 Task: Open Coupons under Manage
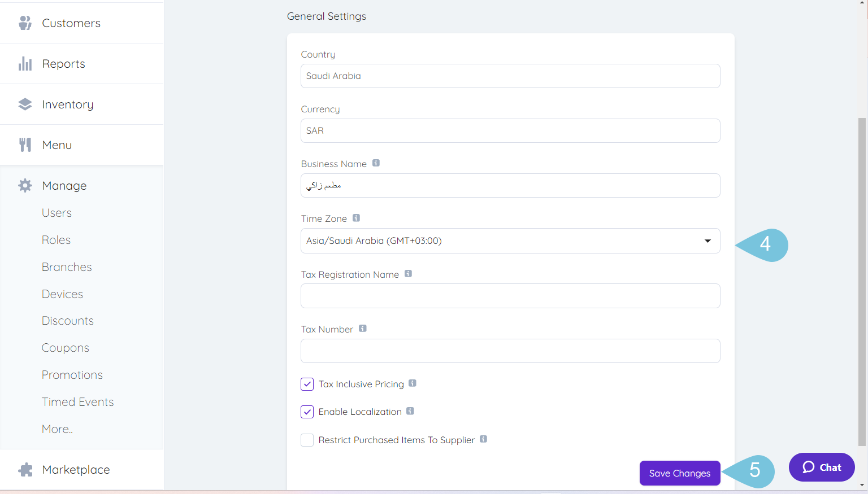coord(66,348)
